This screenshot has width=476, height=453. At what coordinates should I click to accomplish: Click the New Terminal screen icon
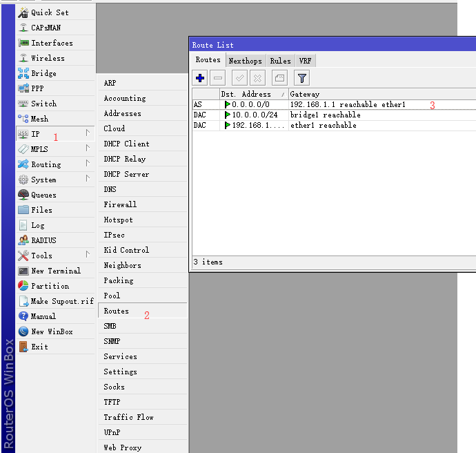pyautogui.click(x=23, y=271)
